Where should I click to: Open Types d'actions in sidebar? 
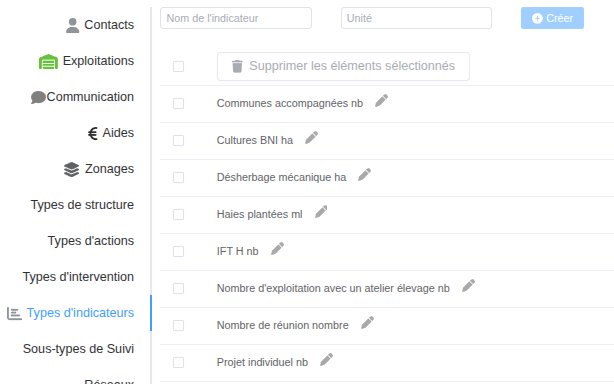pos(91,241)
